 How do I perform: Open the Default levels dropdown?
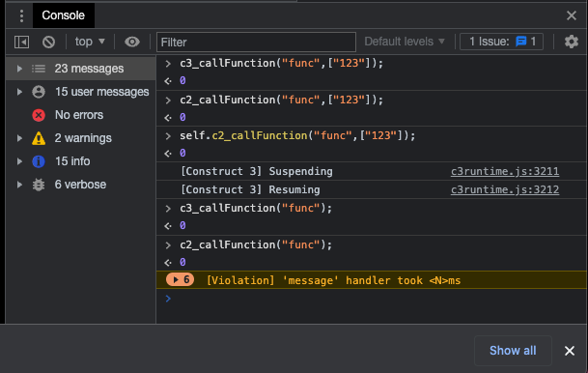[x=405, y=42]
